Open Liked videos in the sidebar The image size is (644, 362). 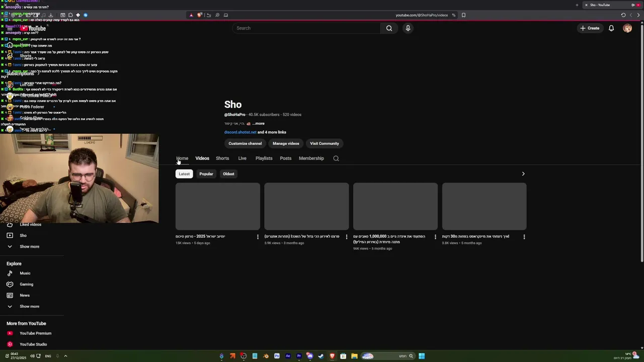pyautogui.click(x=30, y=225)
